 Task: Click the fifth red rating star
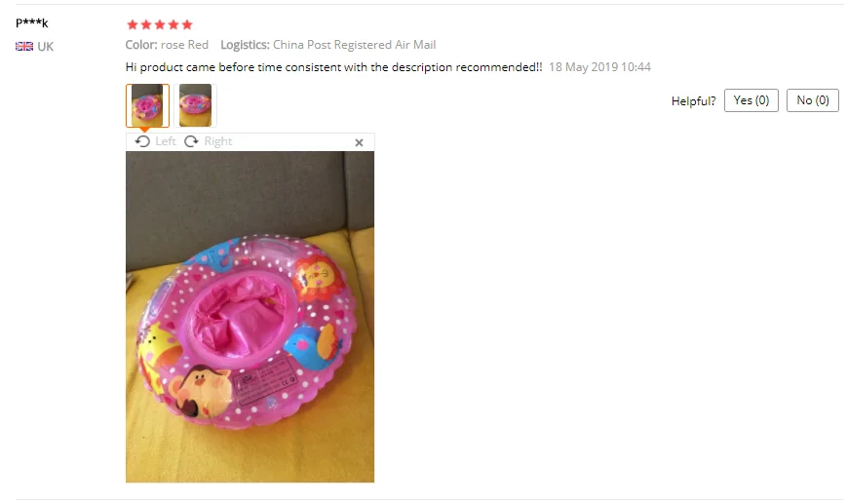[x=187, y=24]
